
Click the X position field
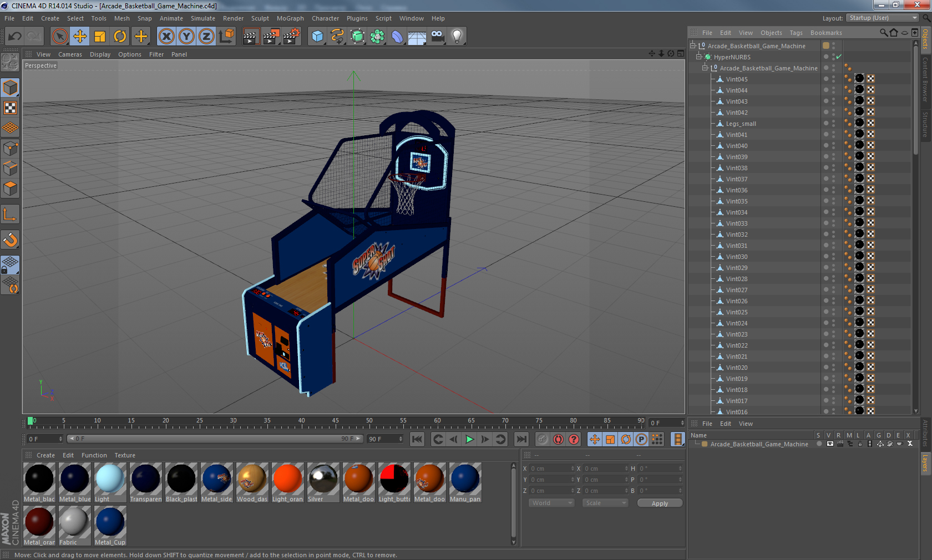552,469
